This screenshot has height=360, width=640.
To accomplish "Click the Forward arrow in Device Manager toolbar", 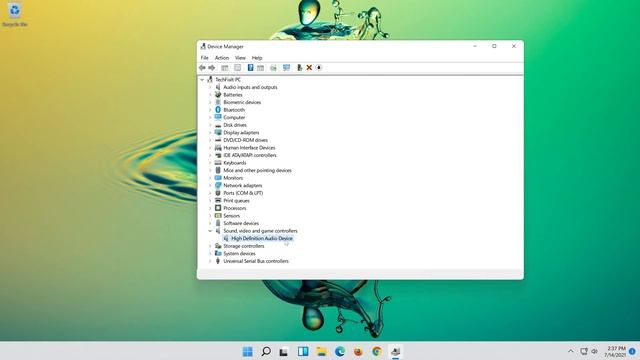I will (x=211, y=68).
